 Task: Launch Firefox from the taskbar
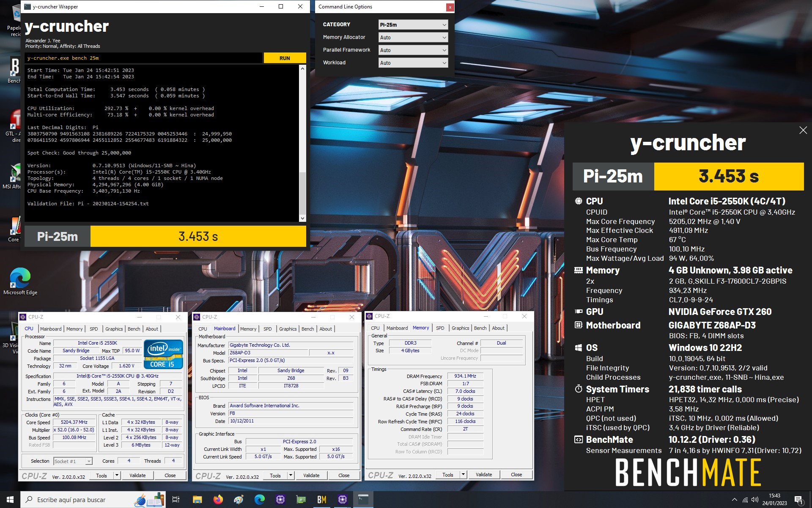pos(218,500)
